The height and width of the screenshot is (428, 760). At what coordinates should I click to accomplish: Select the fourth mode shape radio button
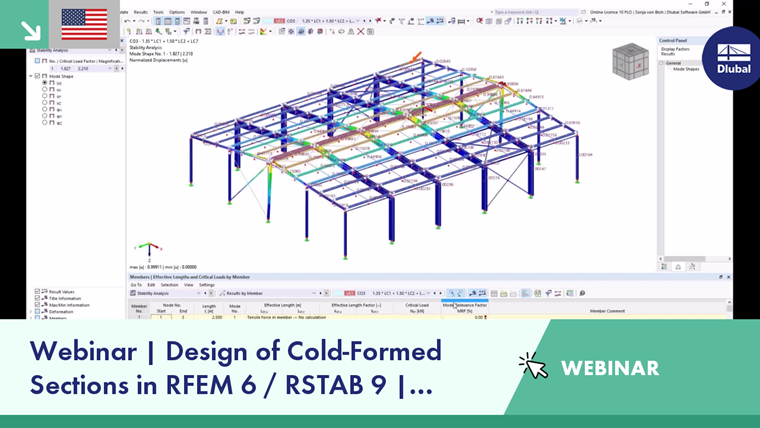click(45, 103)
